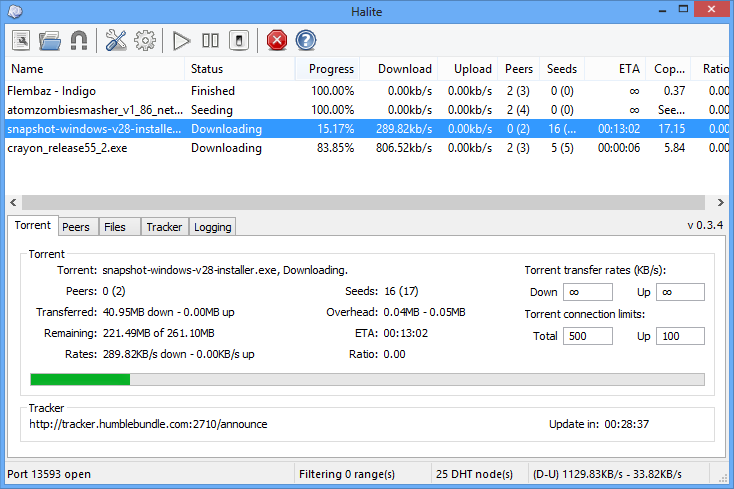Sort torrents by Progress column header

coord(331,69)
